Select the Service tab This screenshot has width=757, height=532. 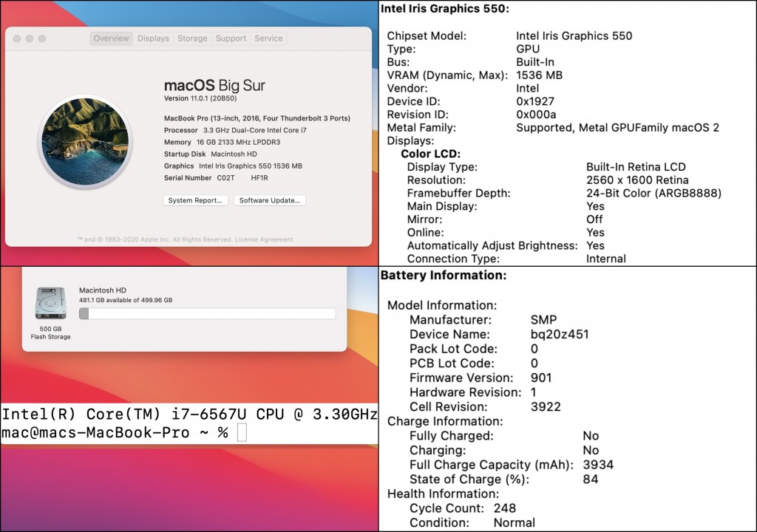pos(268,38)
